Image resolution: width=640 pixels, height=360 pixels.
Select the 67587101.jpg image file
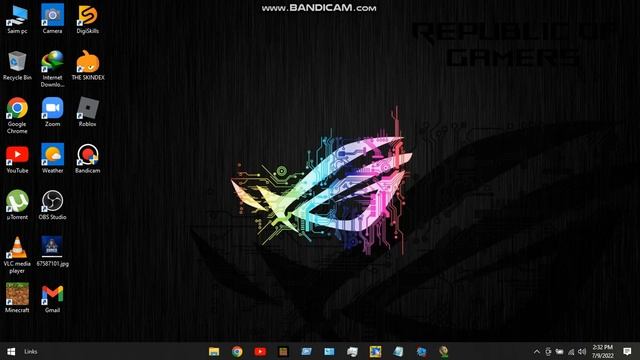[x=52, y=251]
